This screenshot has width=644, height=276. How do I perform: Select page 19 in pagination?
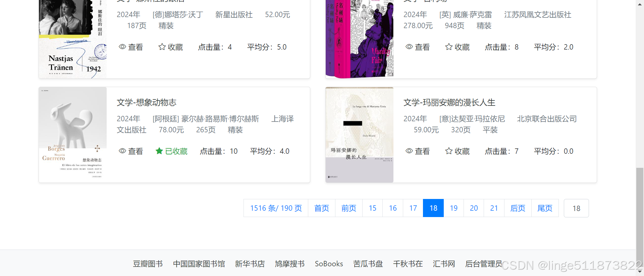454,208
